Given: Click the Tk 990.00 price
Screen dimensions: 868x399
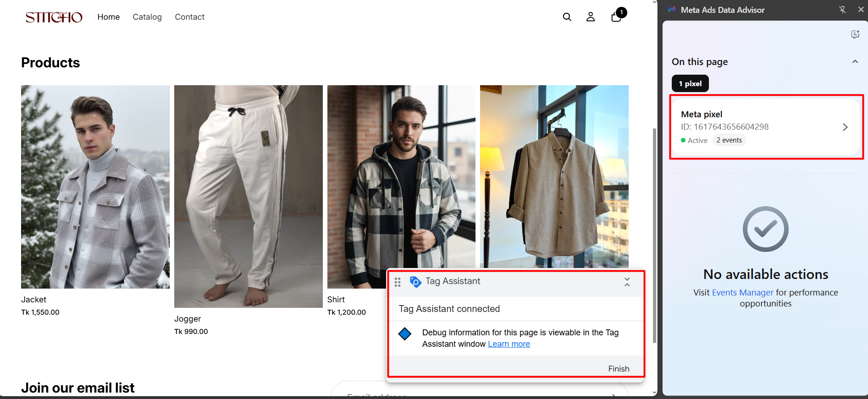Looking at the screenshot, I should (191, 332).
